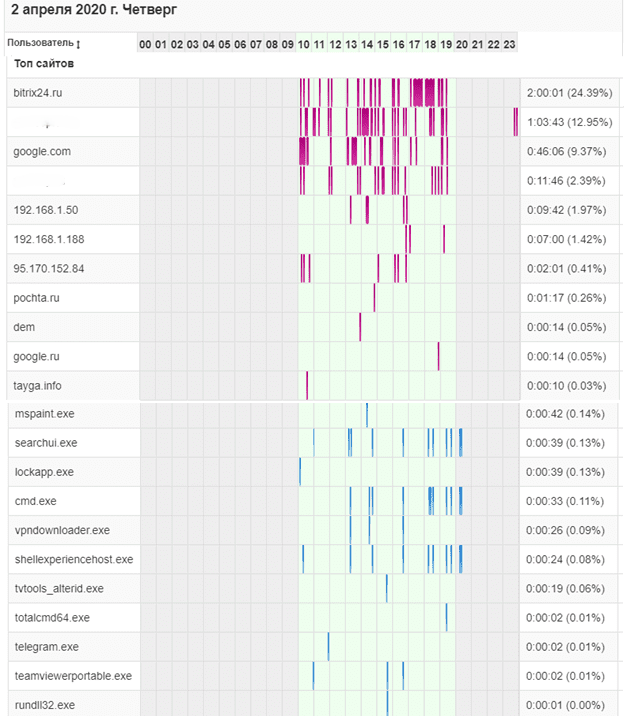Click the Топ сайтов section header
The height and width of the screenshot is (716, 624).
[44, 63]
